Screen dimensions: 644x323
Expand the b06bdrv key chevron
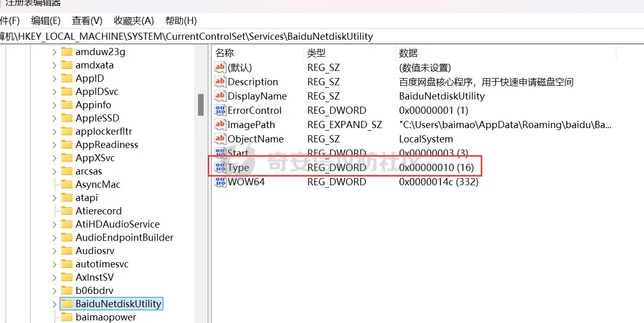click(x=54, y=290)
